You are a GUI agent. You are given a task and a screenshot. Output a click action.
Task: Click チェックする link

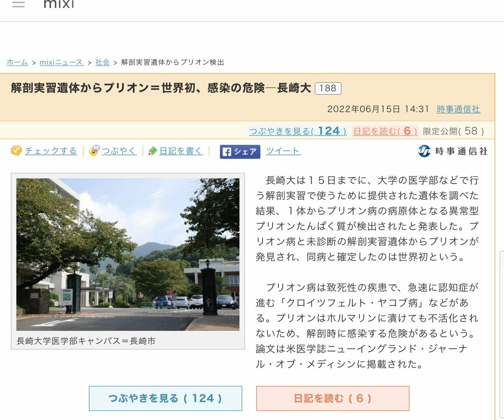tap(51, 151)
